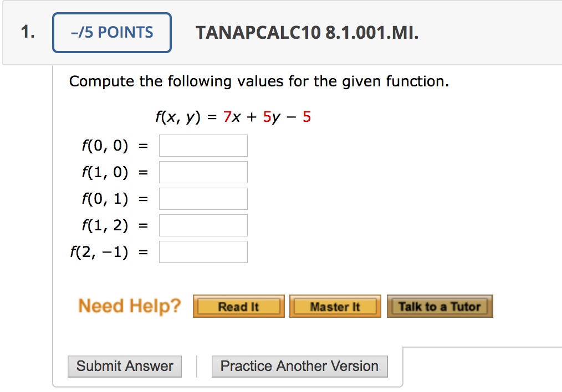Submit Answer for question 1
Screen dimensions: 562x392
click(124, 366)
